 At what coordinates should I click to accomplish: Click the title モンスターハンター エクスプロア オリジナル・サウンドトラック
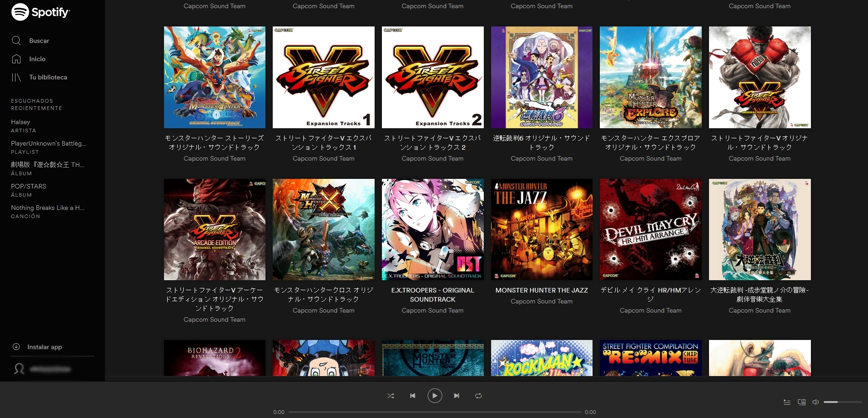click(x=651, y=142)
